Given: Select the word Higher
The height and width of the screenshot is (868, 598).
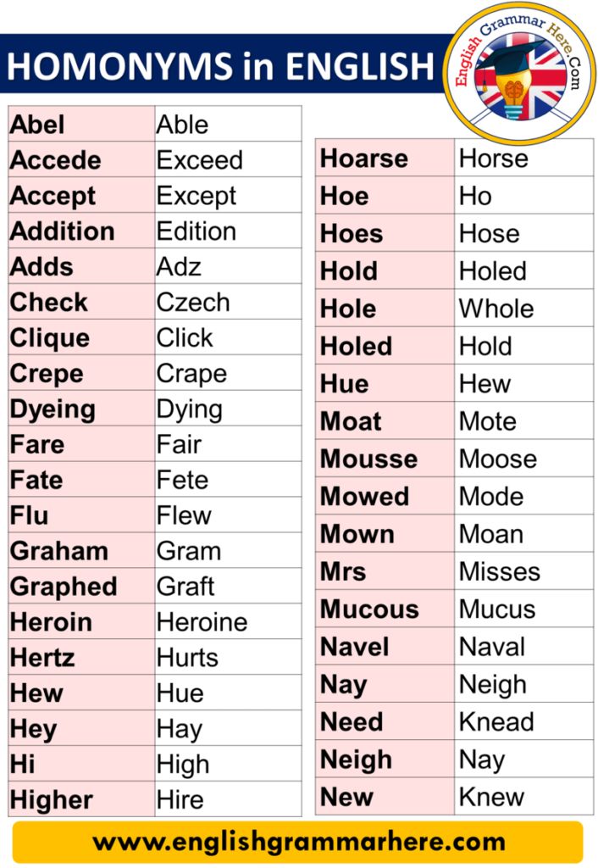Looking at the screenshot, I should pos(52,800).
